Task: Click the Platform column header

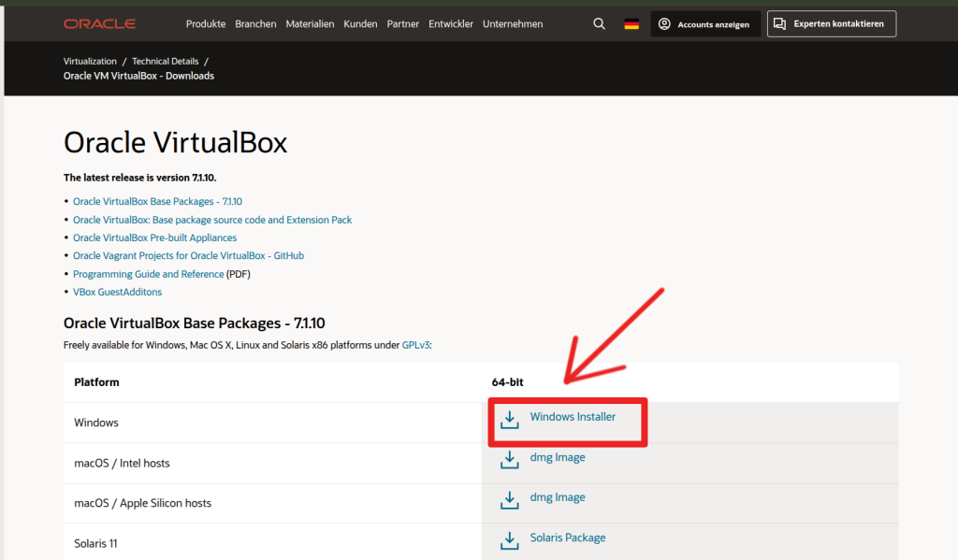Action: click(96, 382)
